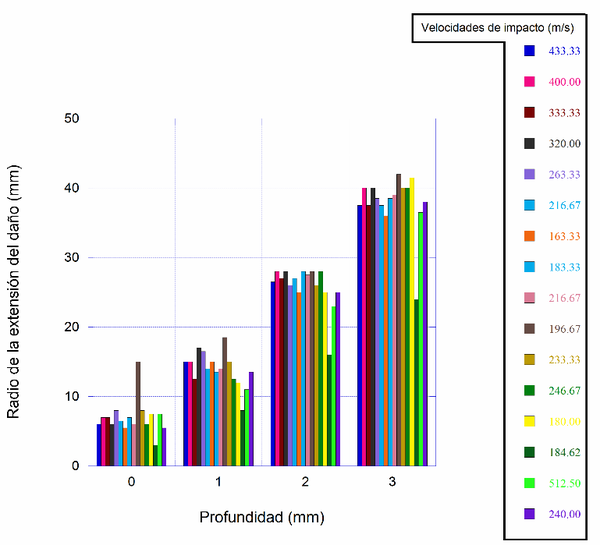The image size is (600, 545).
Task: Click the bright green 512.50 legend swatch
Action: [x=529, y=484]
